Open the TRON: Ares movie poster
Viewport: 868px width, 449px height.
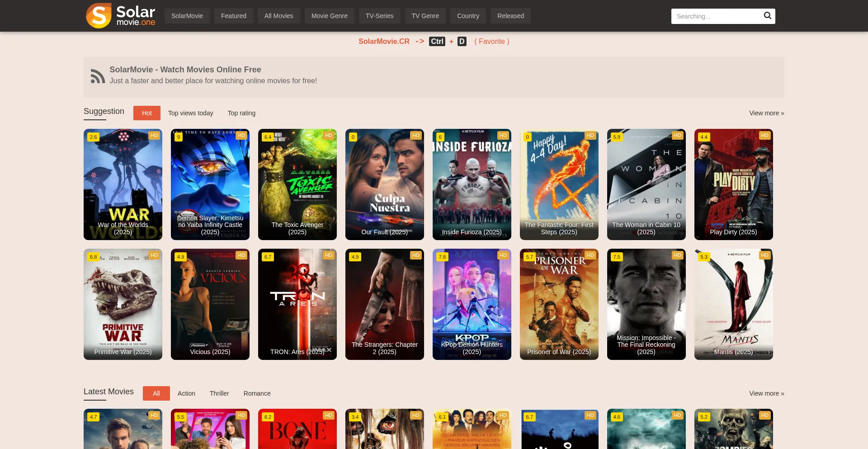(x=297, y=304)
